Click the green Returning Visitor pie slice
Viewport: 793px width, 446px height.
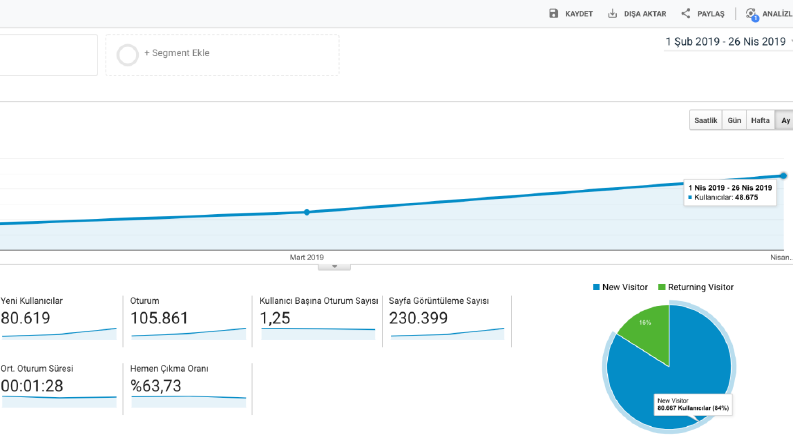click(x=649, y=331)
